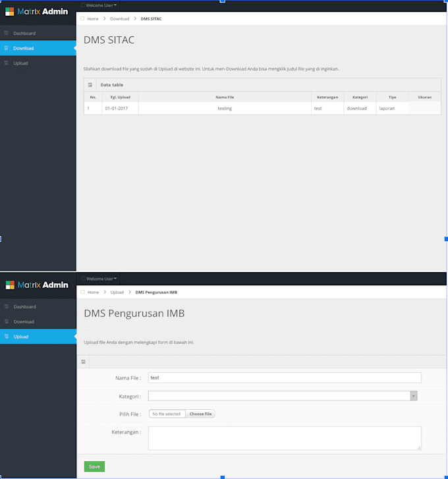This screenshot has height=479, width=448.
Task: Click the Upload icon in the top sidebar
Action: pyautogui.click(x=6, y=63)
